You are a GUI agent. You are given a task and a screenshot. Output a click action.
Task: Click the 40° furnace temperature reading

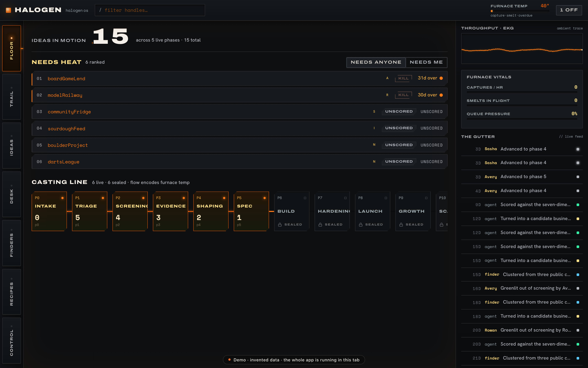pos(544,6)
